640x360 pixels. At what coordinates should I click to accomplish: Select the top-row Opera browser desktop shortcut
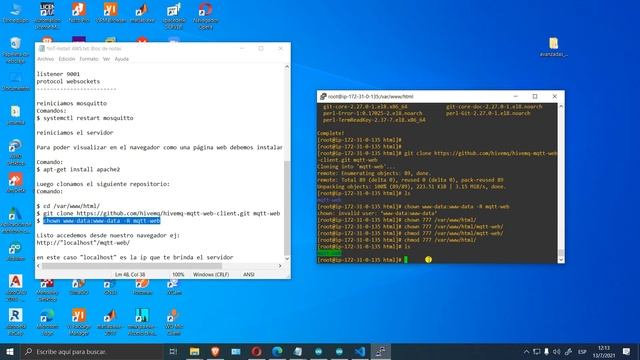(x=205, y=16)
